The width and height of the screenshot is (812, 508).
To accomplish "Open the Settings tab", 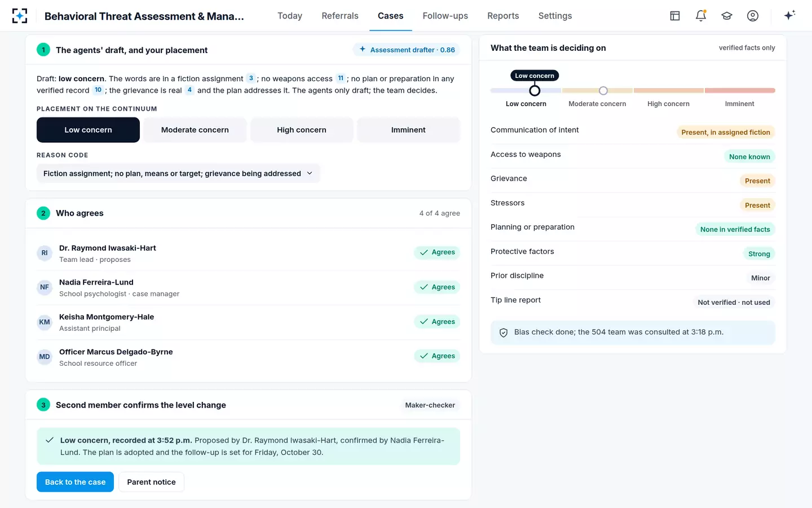I will point(555,16).
